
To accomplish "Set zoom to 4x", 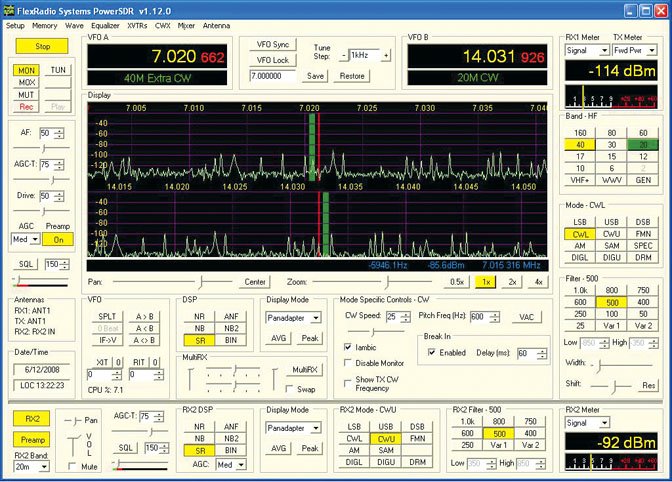I will (538, 282).
